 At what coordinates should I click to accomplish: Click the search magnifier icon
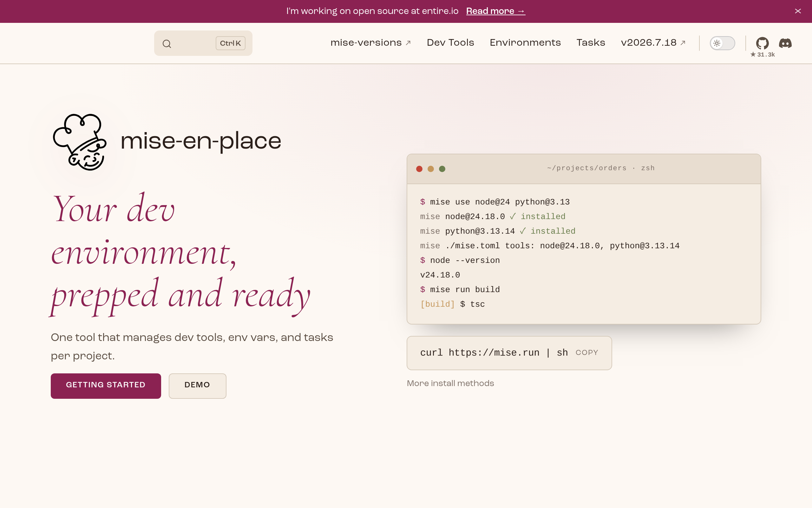click(167, 44)
